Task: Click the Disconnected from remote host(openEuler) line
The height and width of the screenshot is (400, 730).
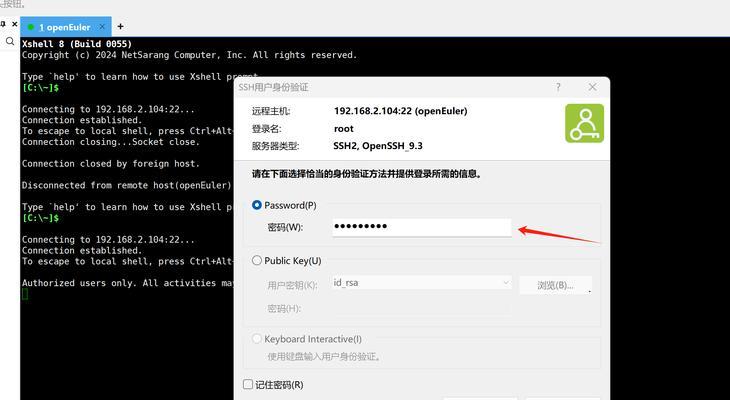Action: (127, 185)
